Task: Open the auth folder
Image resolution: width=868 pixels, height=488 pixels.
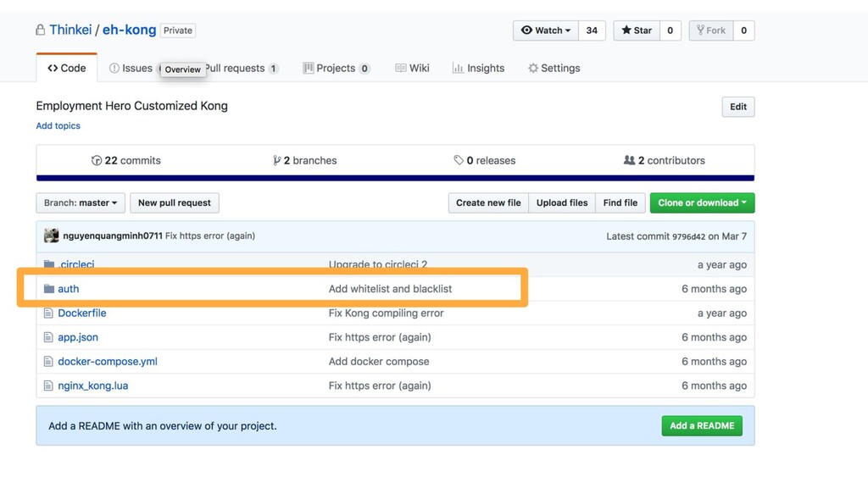Action: (x=69, y=289)
